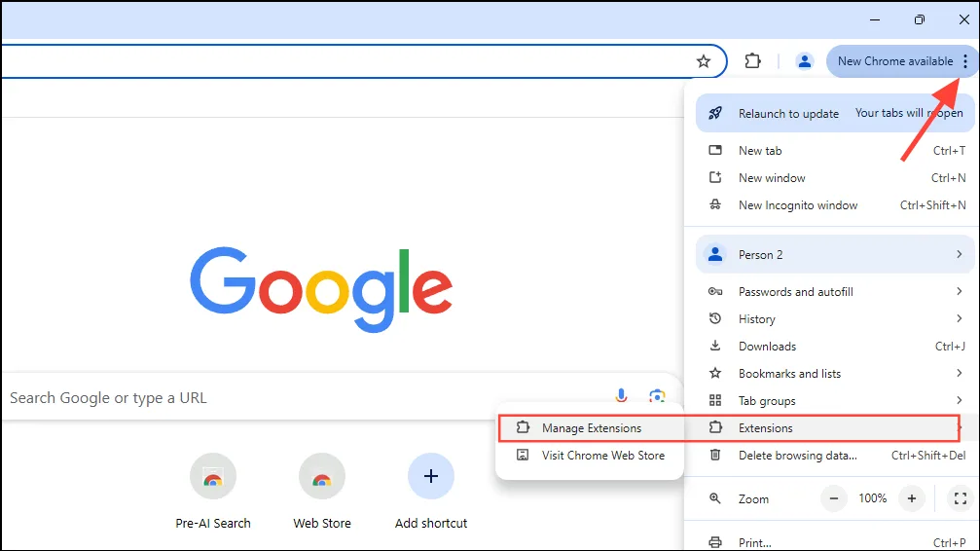
Task: Open the Web Store shortcut tile
Action: click(x=322, y=492)
